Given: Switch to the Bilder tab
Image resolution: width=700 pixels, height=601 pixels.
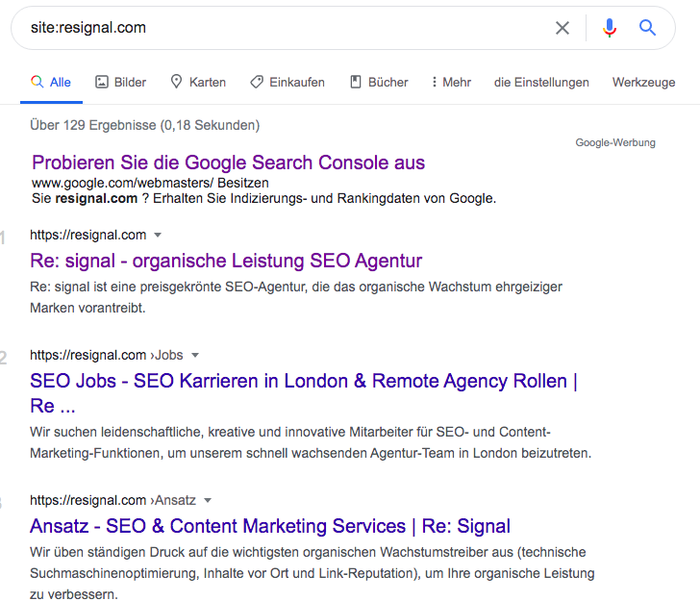Looking at the screenshot, I should click(x=120, y=82).
